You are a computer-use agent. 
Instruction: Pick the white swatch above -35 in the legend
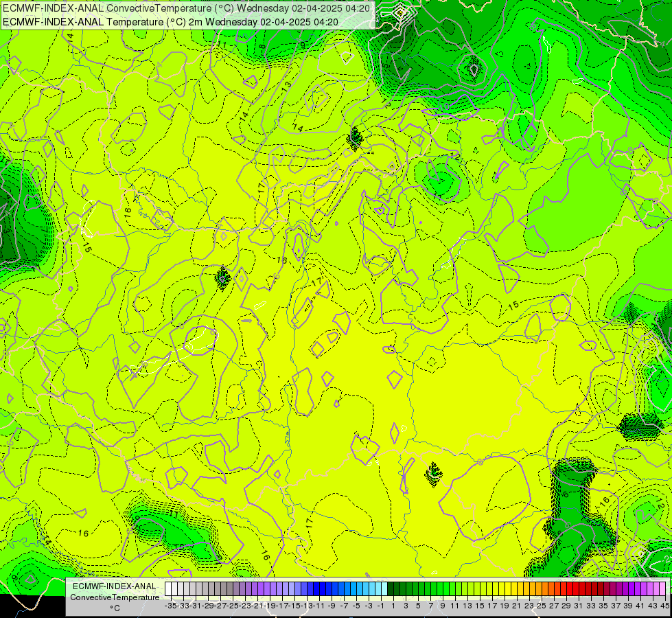tap(168, 588)
